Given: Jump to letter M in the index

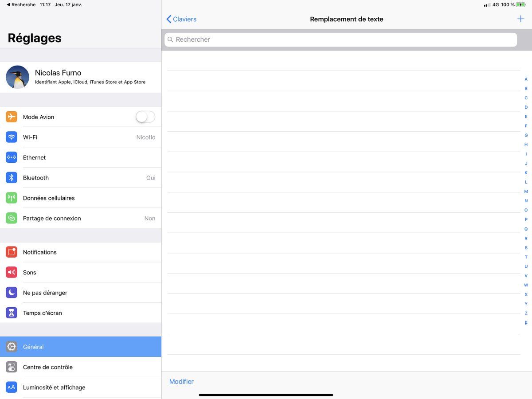Looking at the screenshot, I should [526, 192].
